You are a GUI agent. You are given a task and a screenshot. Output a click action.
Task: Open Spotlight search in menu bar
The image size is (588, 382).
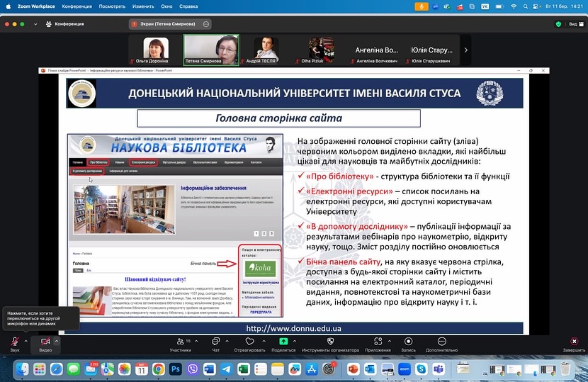point(526,6)
